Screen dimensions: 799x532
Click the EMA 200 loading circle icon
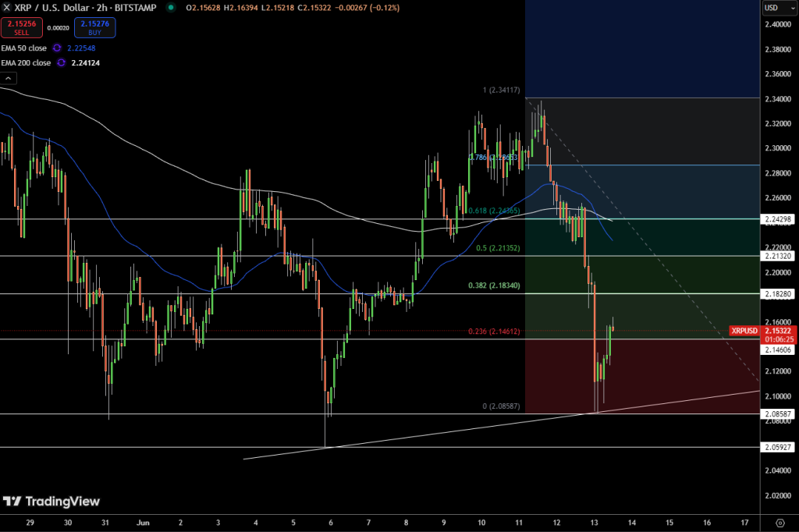click(61, 62)
